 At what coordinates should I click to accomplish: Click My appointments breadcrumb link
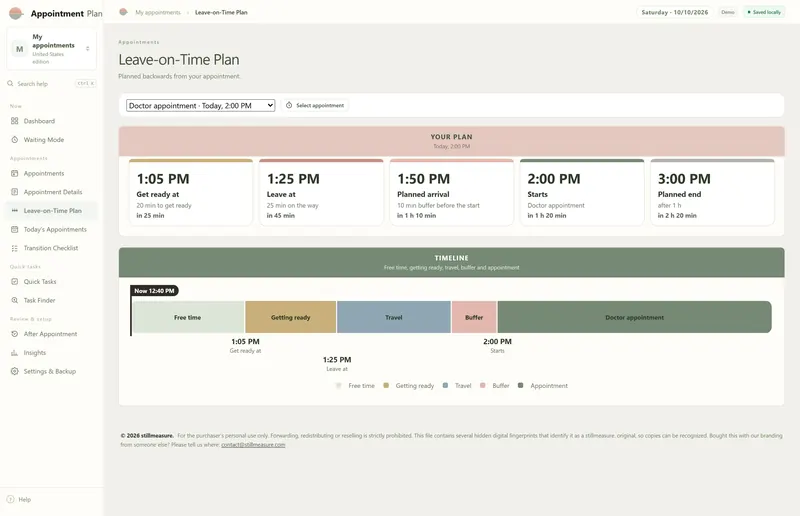point(158,12)
